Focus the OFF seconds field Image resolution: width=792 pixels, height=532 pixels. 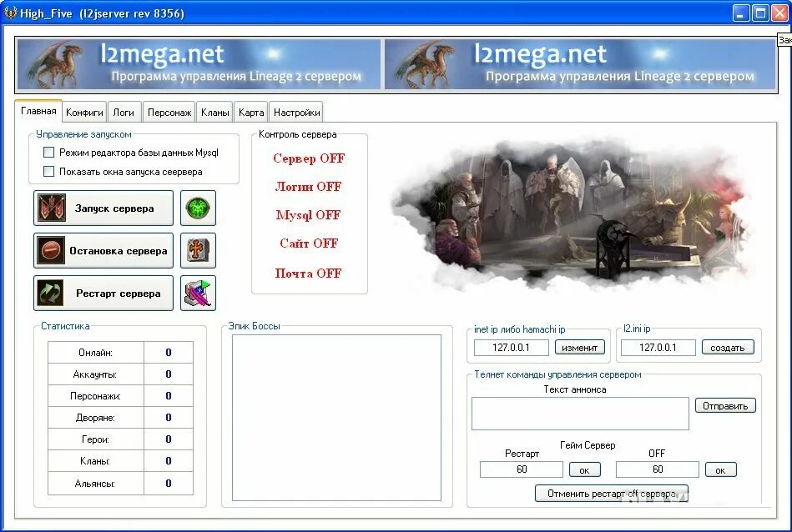pyautogui.click(x=657, y=469)
